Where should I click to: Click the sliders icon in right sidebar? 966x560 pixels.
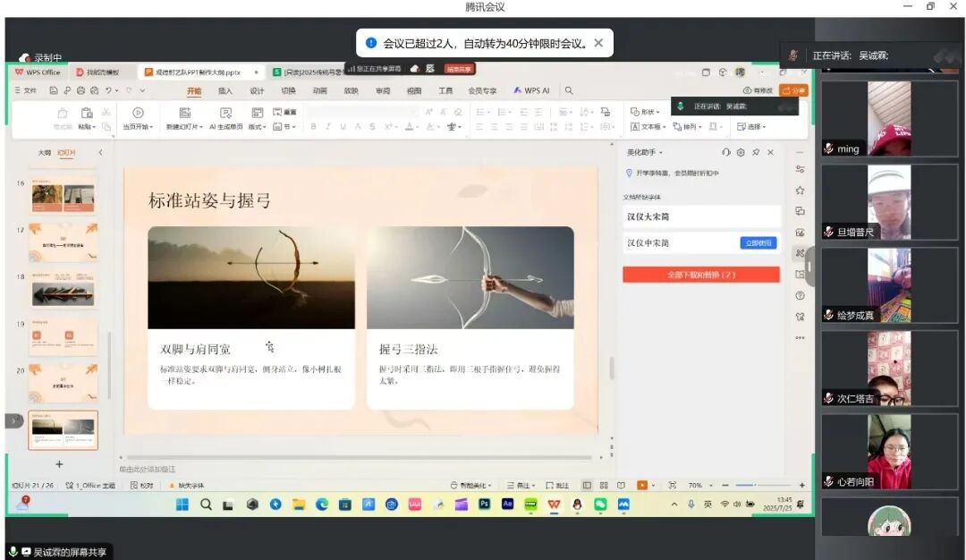click(800, 169)
